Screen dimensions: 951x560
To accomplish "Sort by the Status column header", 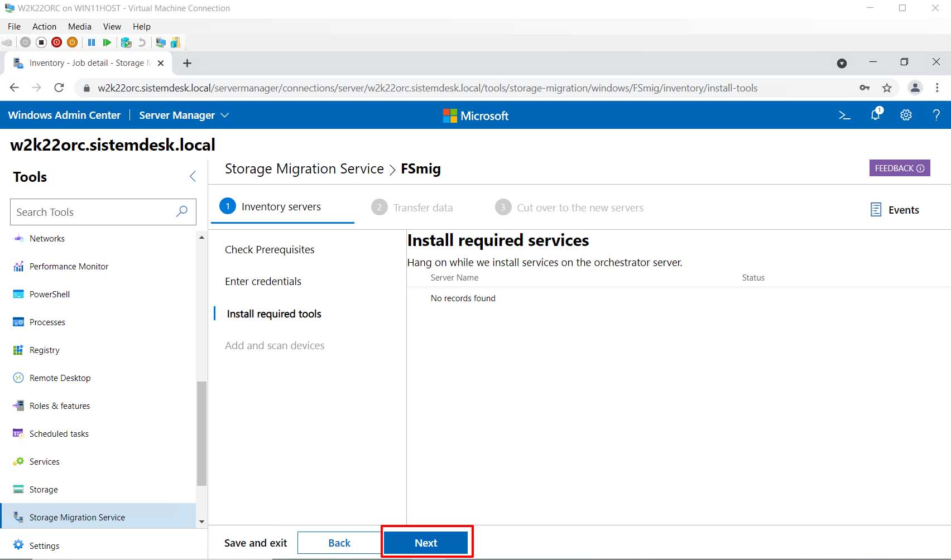I will coord(753,277).
